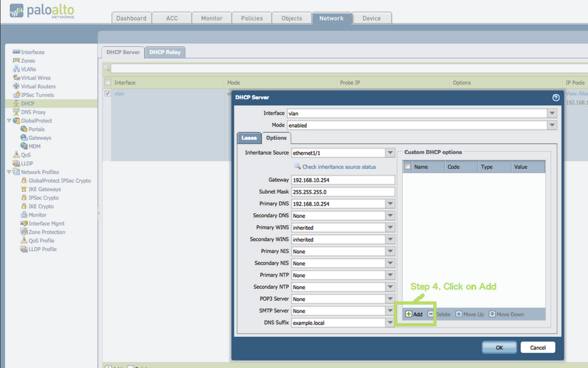The height and width of the screenshot is (368, 588).
Task: Click the Move Up icon button
Action: (459, 315)
